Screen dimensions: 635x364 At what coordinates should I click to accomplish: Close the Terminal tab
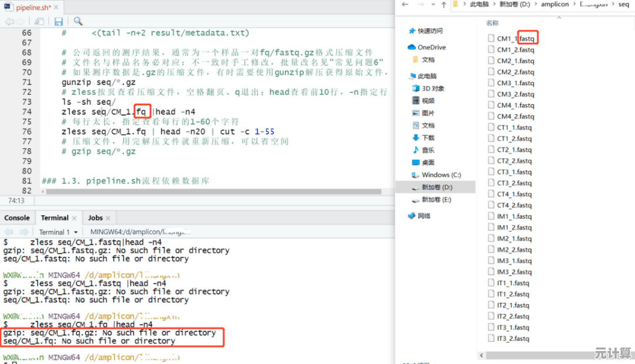[74, 218]
